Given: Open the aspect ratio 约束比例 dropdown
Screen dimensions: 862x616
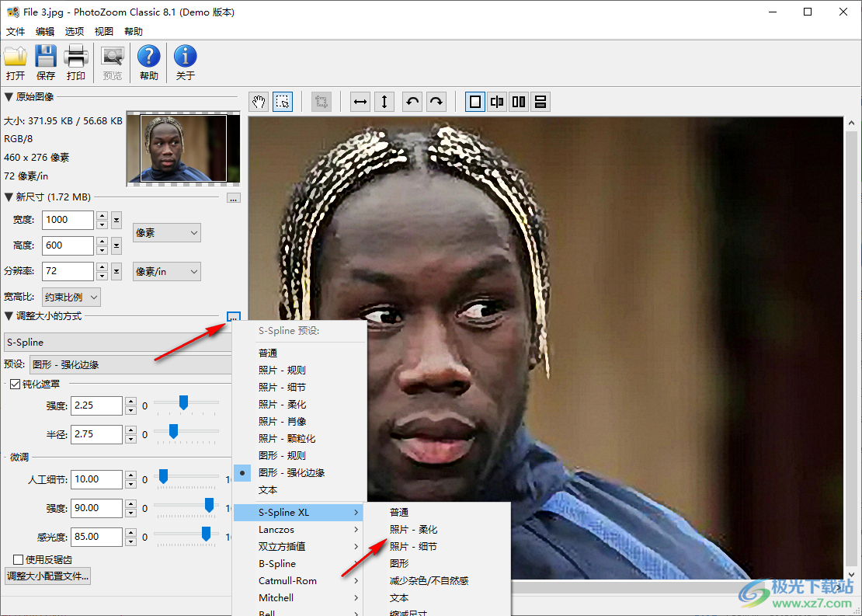Looking at the screenshot, I should pos(71,298).
